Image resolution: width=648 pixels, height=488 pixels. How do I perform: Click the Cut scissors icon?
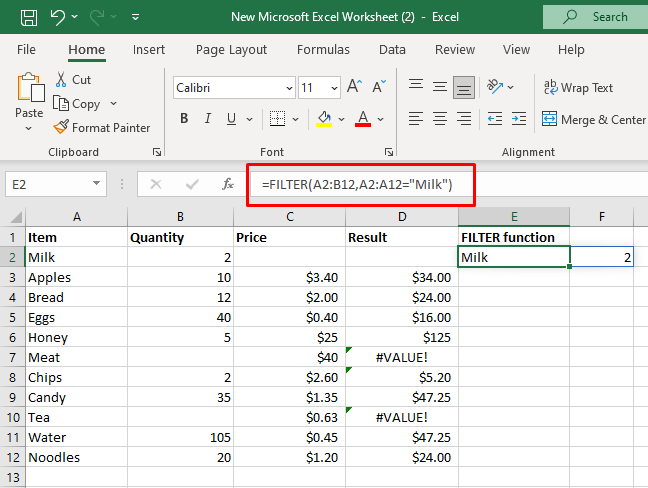61,79
